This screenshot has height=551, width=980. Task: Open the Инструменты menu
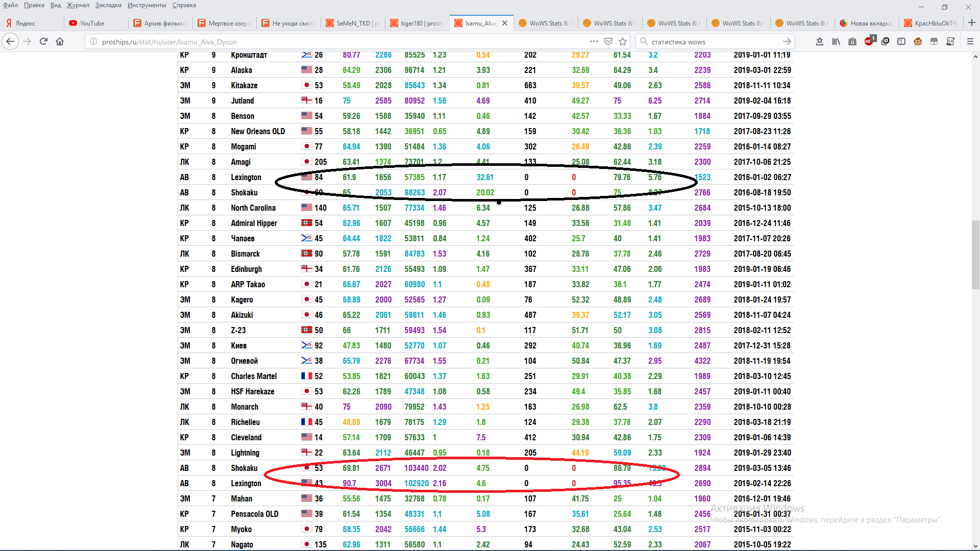pos(147,5)
